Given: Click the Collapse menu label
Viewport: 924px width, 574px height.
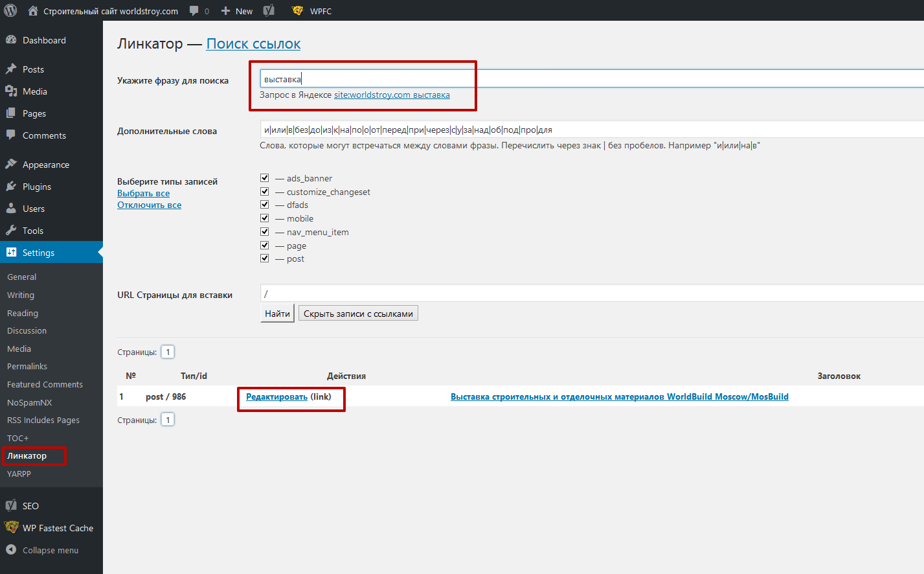Looking at the screenshot, I should pos(51,550).
